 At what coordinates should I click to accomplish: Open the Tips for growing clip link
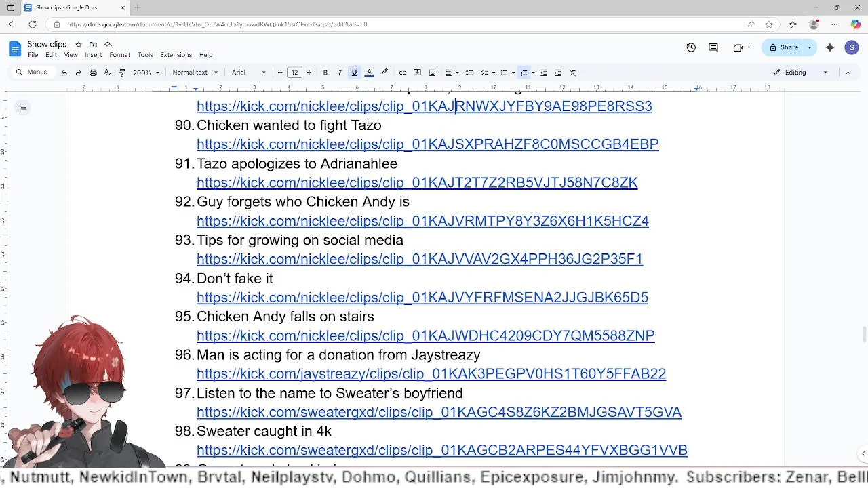420,259
